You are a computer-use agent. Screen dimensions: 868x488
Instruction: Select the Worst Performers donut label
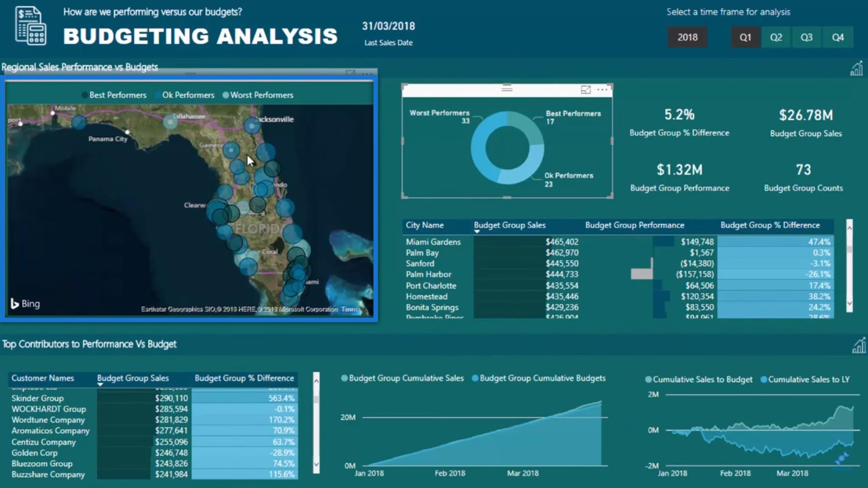(x=440, y=116)
